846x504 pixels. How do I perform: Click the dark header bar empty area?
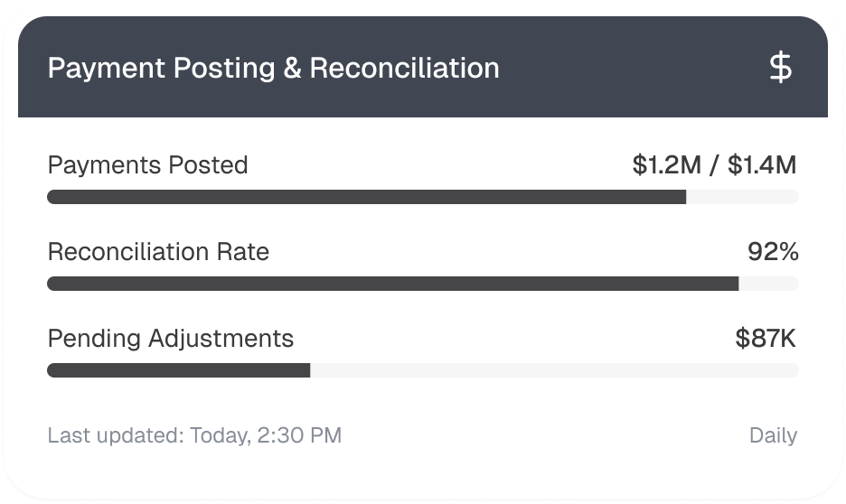(633, 68)
